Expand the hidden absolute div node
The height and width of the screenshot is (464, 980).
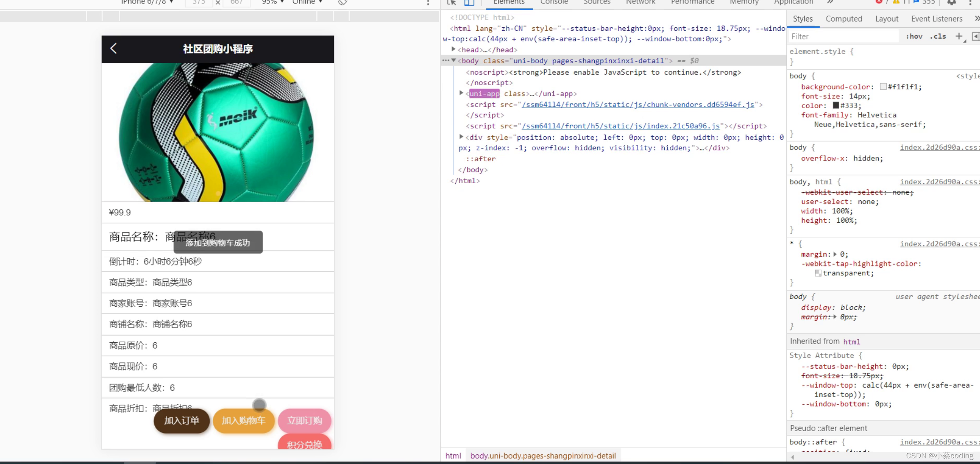[x=461, y=137]
